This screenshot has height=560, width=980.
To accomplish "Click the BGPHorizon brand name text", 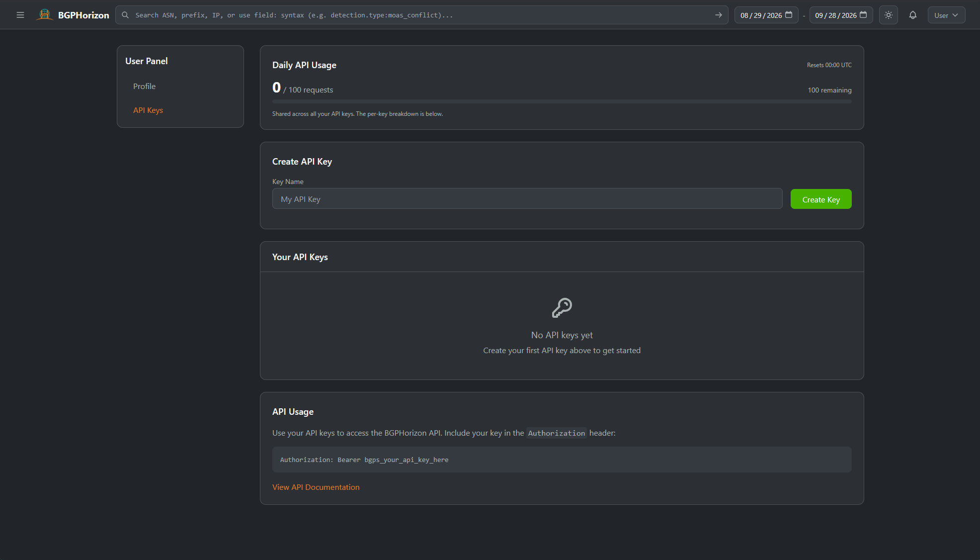I will pyautogui.click(x=83, y=15).
